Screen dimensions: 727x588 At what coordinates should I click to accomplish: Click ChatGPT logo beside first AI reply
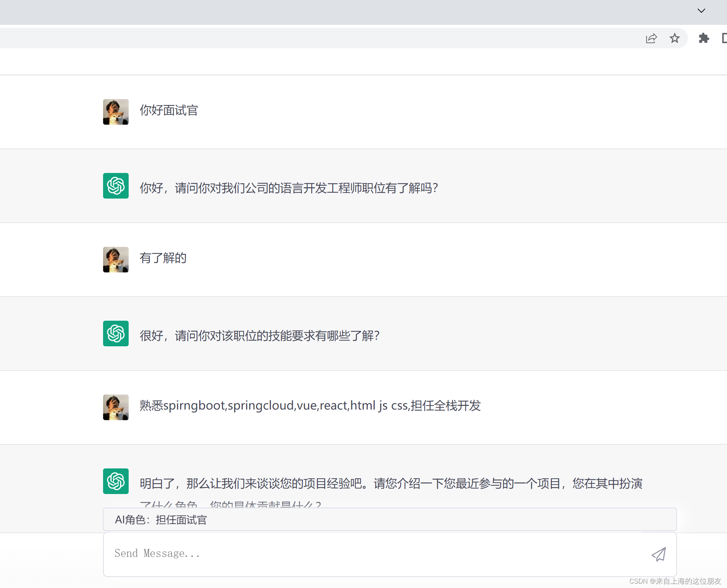(116, 186)
